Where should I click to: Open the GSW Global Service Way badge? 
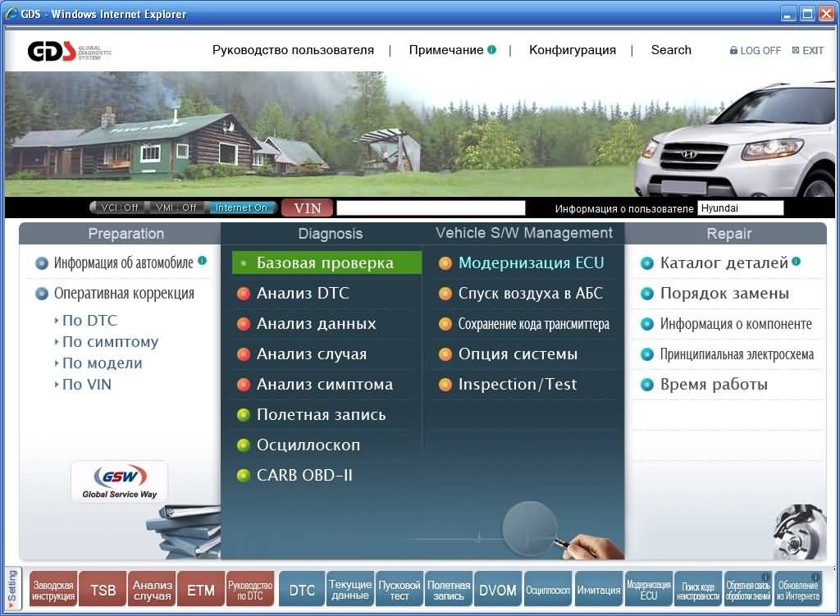120,481
